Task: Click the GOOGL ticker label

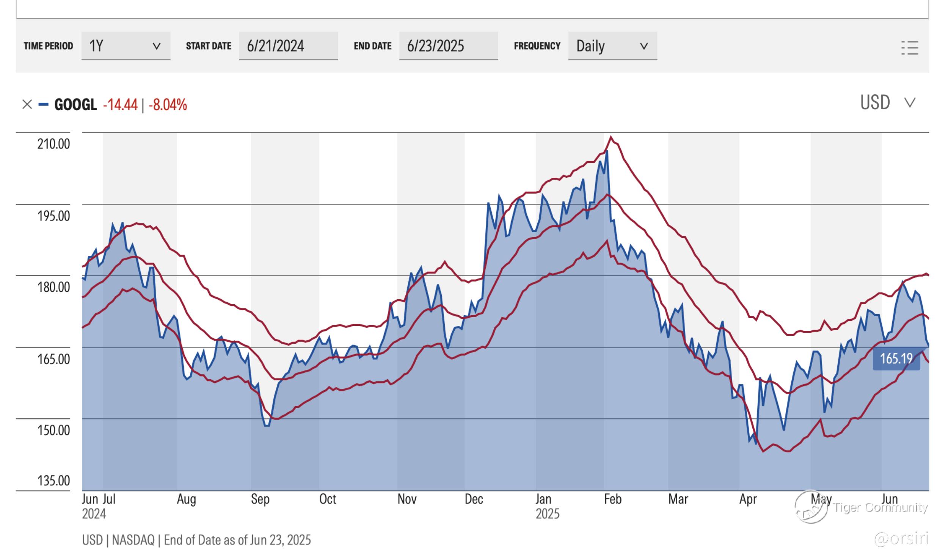Action: 75,105
